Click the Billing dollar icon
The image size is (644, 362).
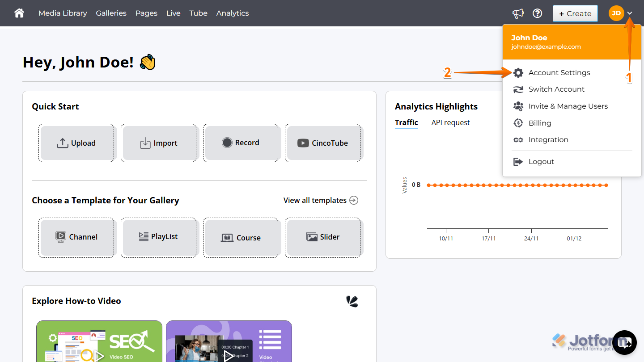[518, 122]
